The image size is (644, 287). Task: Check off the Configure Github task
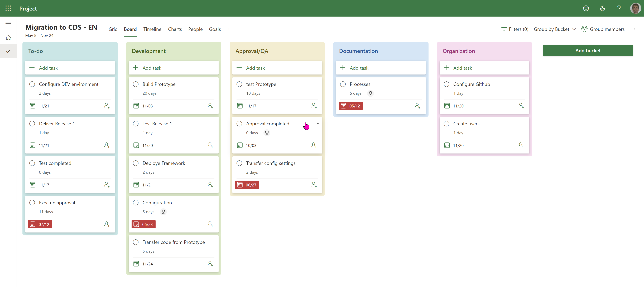446,84
